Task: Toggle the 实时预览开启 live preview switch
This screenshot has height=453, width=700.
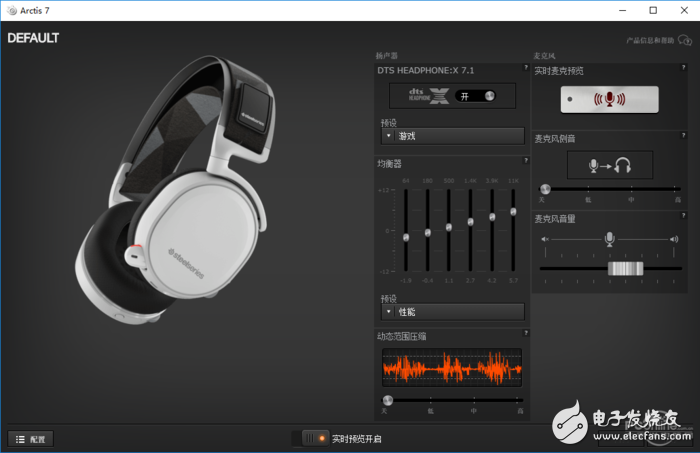Action: tap(316, 438)
